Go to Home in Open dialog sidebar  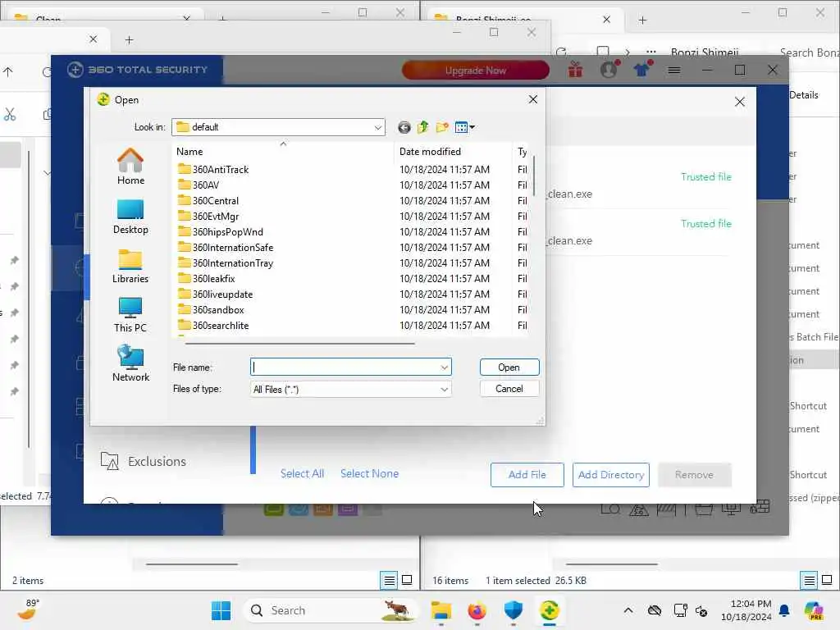[130, 167]
